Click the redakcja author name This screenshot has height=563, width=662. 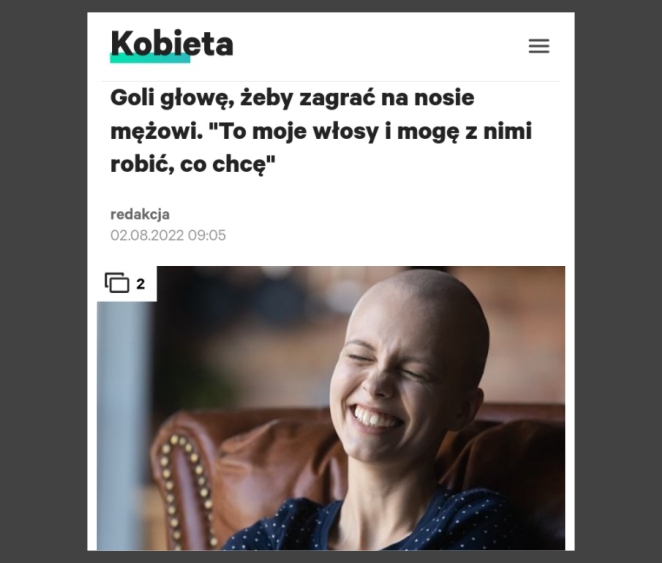(140, 214)
